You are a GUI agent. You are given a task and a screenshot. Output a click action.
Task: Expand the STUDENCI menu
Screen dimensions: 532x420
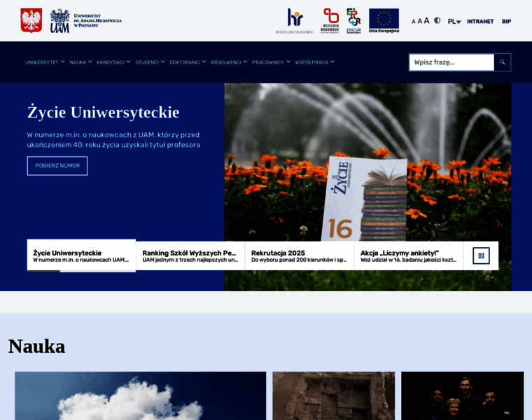(150, 62)
